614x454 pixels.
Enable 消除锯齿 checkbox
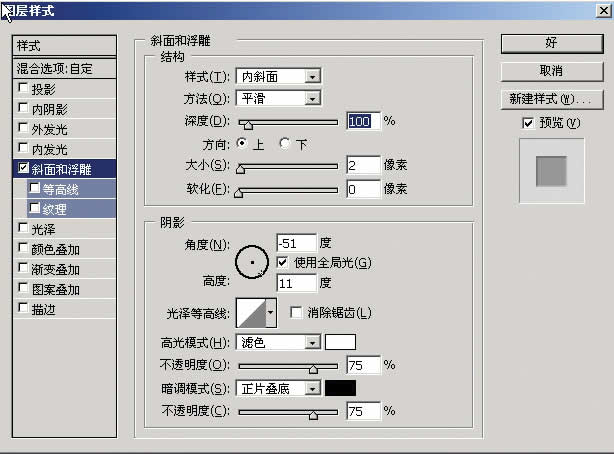coord(296,313)
